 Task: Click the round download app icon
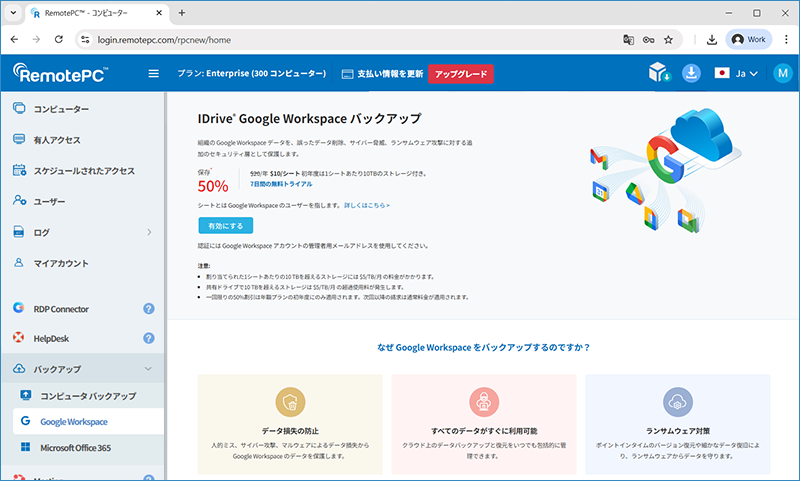691,73
